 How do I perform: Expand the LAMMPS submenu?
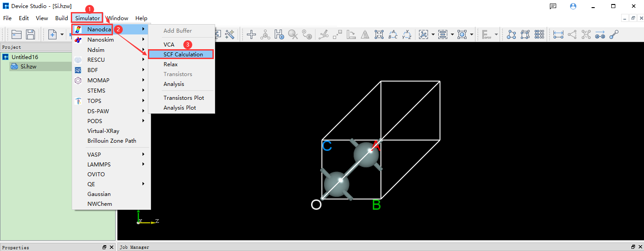click(143, 164)
